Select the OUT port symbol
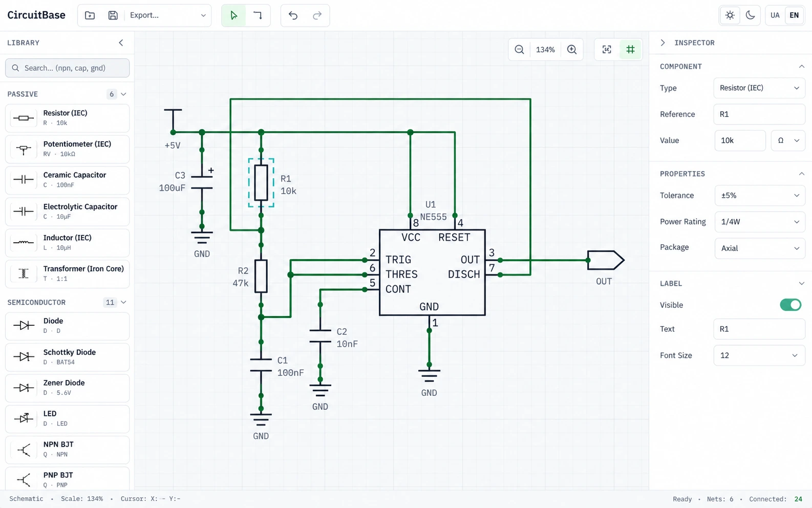The width and height of the screenshot is (812, 508). point(606,260)
